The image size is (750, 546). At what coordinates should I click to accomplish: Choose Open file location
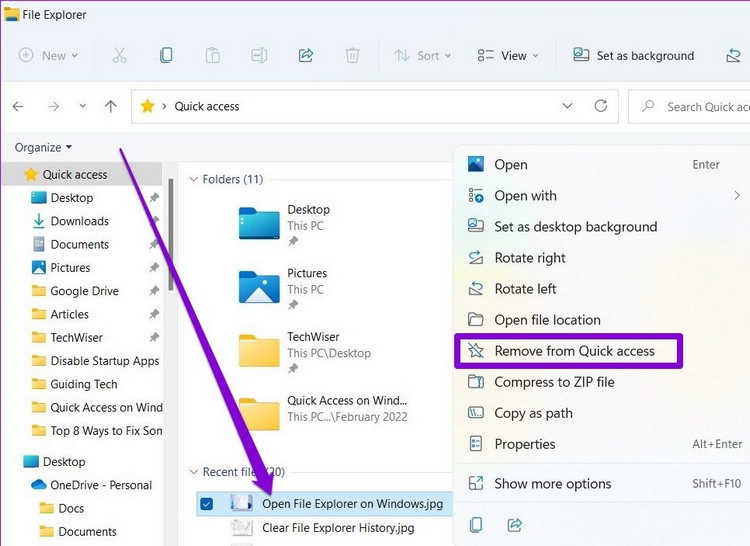[602, 320]
